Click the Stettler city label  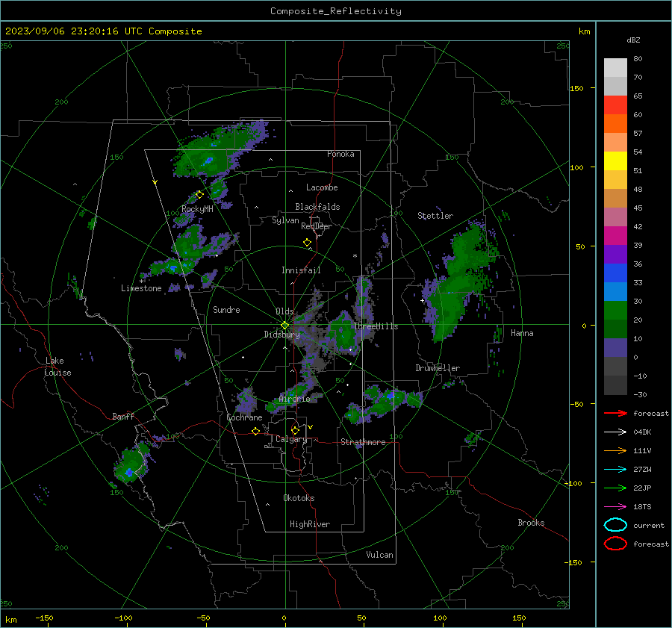[x=435, y=216]
